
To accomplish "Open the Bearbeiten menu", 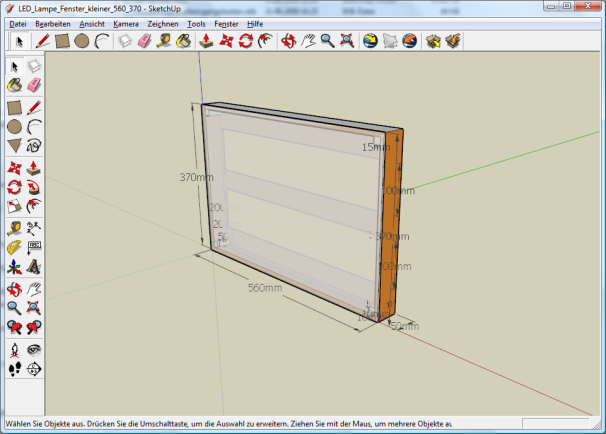I will coord(53,24).
